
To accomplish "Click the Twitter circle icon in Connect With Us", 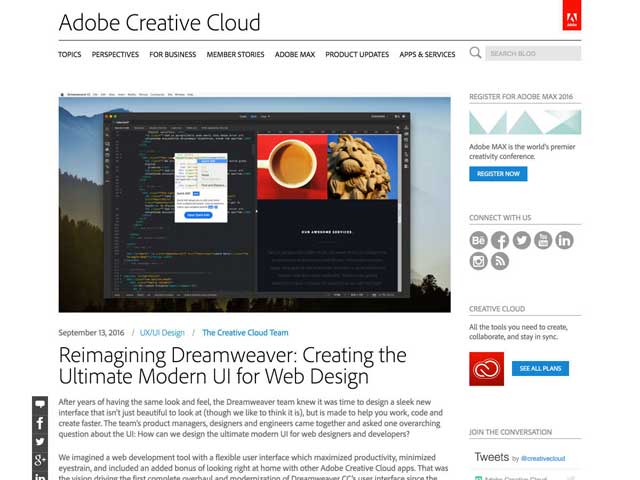I will pyautogui.click(x=521, y=240).
